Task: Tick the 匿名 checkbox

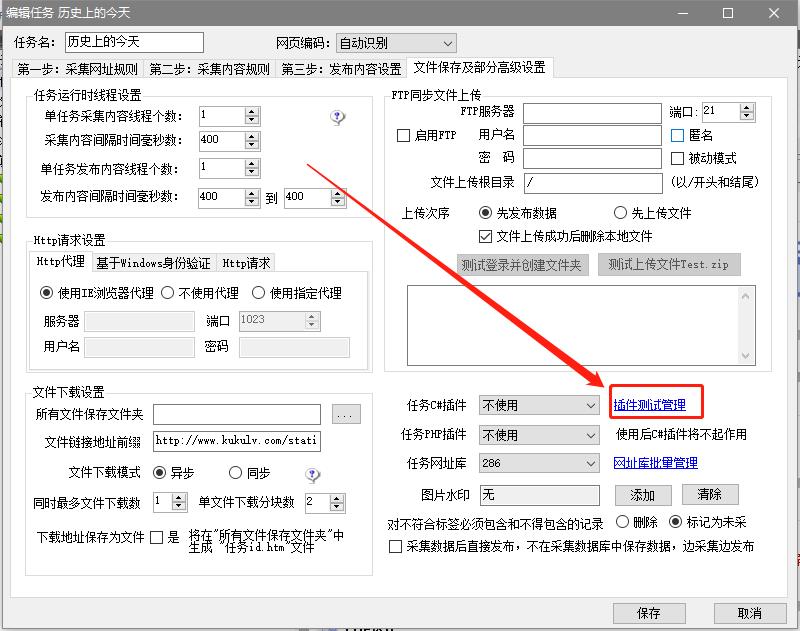Action: point(677,136)
